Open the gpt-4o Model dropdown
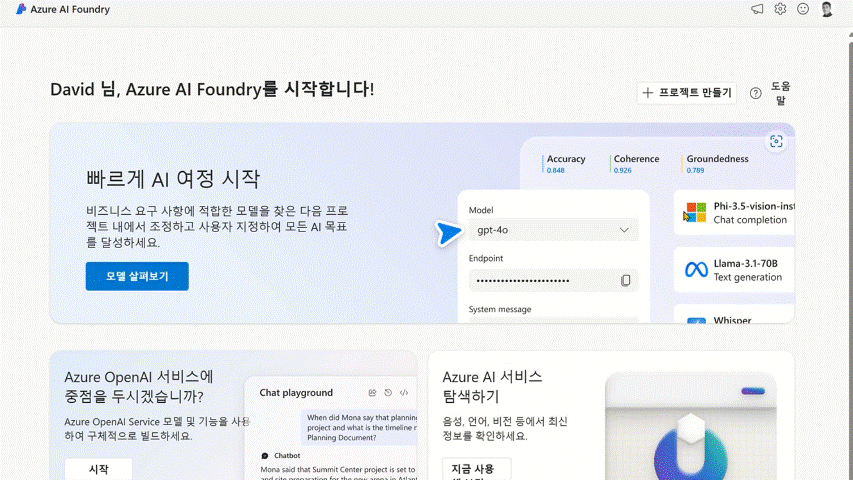The height and width of the screenshot is (480, 853). (x=553, y=230)
